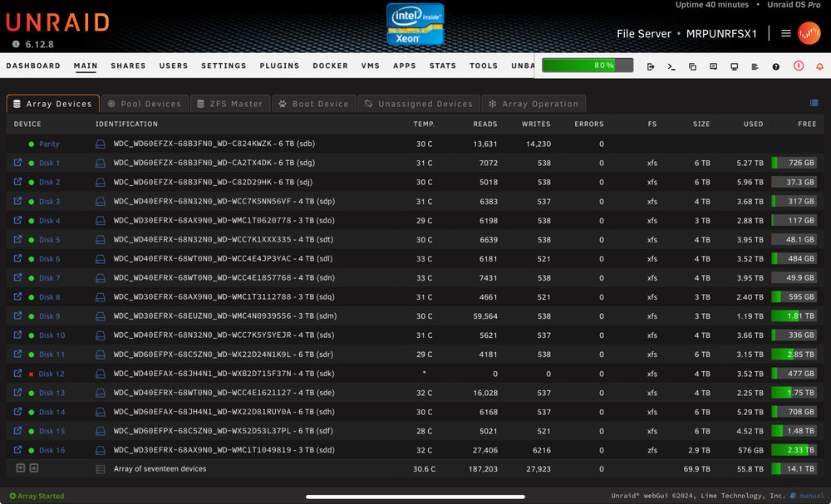Viewport: 831px width, 504px height.
Task: Open the Disk 15 device link
Action: pos(52,431)
